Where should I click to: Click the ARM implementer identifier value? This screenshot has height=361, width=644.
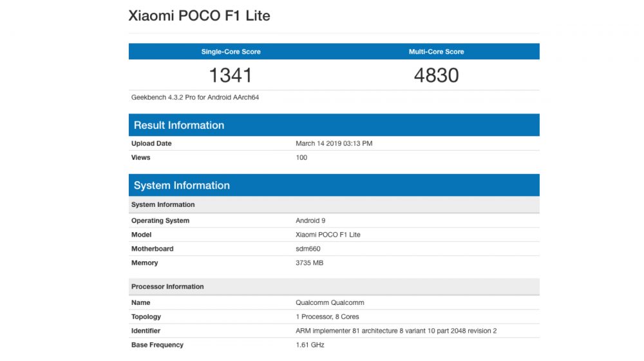(x=396, y=331)
